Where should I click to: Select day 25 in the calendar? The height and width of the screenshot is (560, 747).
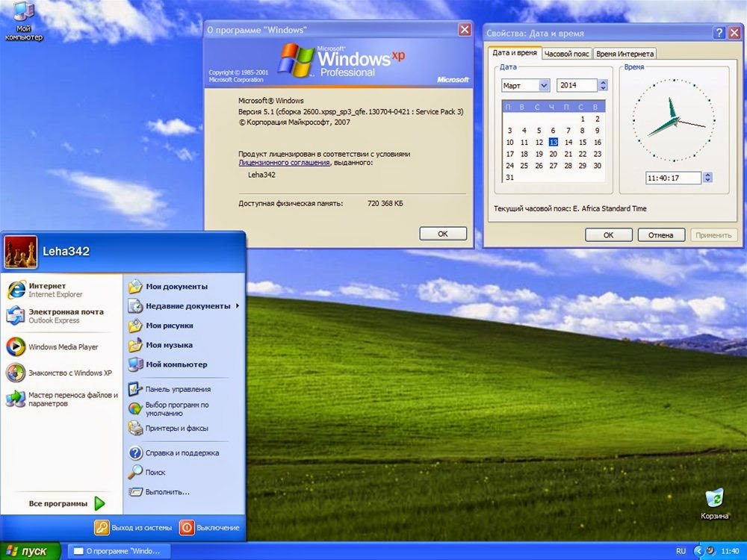[524, 166]
